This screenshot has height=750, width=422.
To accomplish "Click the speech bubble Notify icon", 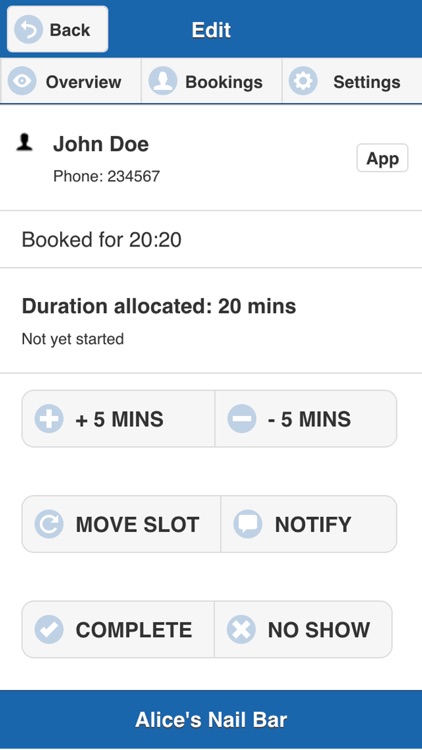I will 248,524.
